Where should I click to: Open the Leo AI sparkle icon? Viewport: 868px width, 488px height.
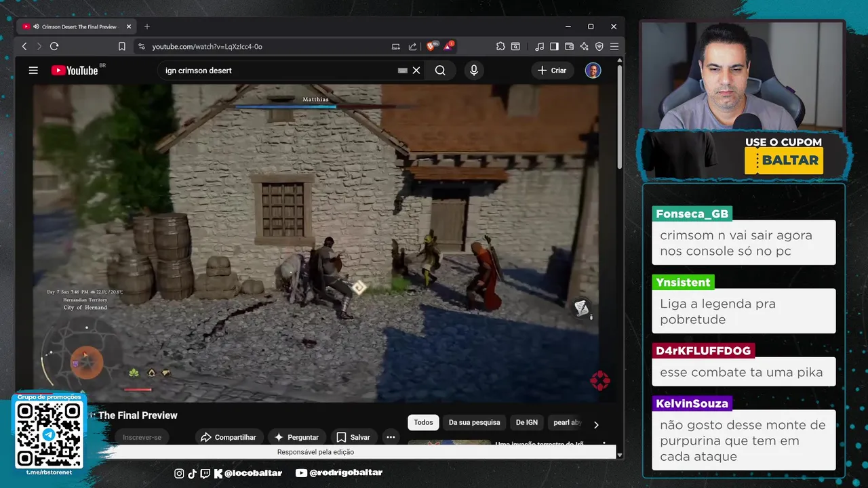(584, 47)
